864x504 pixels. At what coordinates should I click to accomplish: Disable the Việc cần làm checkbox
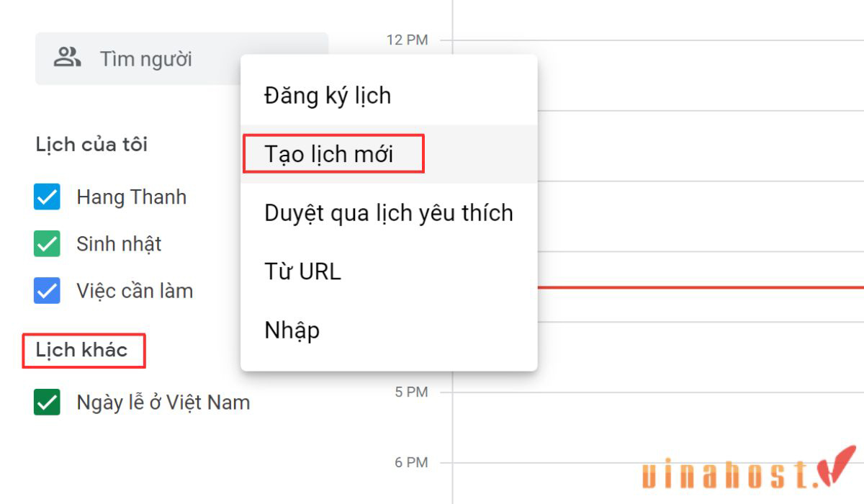click(x=47, y=291)
